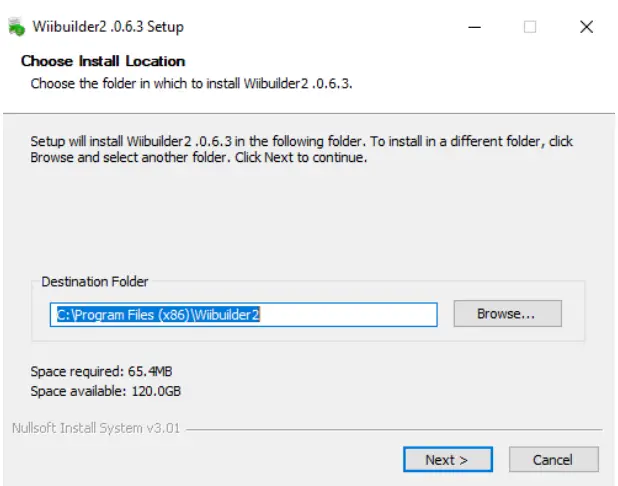Click the "Destination Folder" group label
The image size is (618, 486).
95,282
